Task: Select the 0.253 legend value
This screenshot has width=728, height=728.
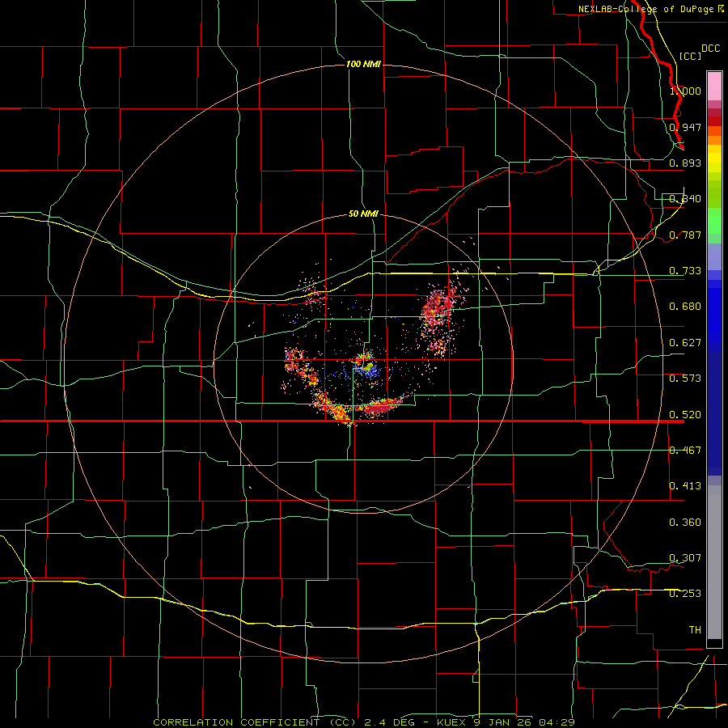Action: tap(685, 594)
